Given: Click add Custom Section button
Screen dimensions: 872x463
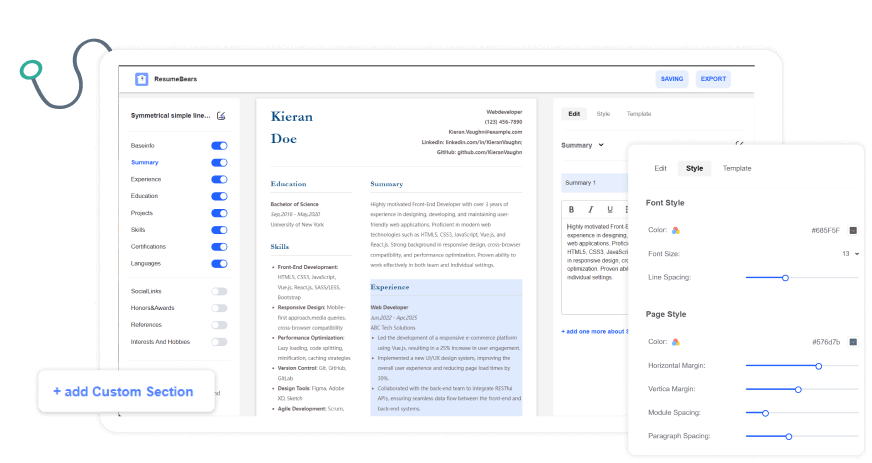Looking at the screenshot, I should coord(123,391).
